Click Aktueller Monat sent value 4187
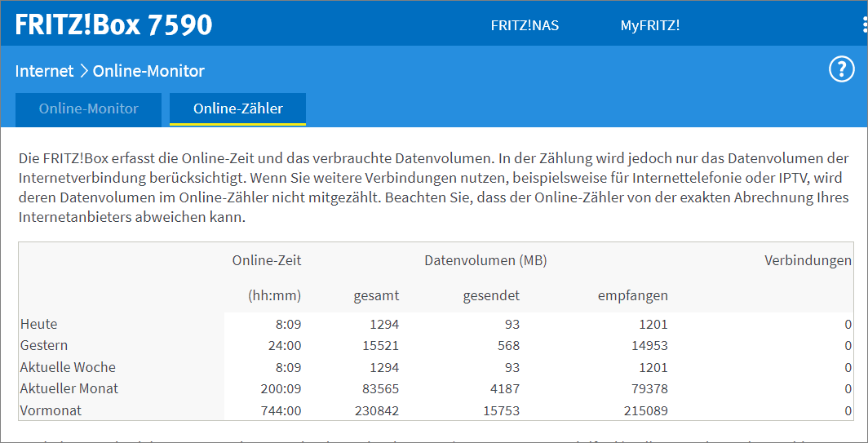Viewport: 868px width, 443px height. coord(505,388)
